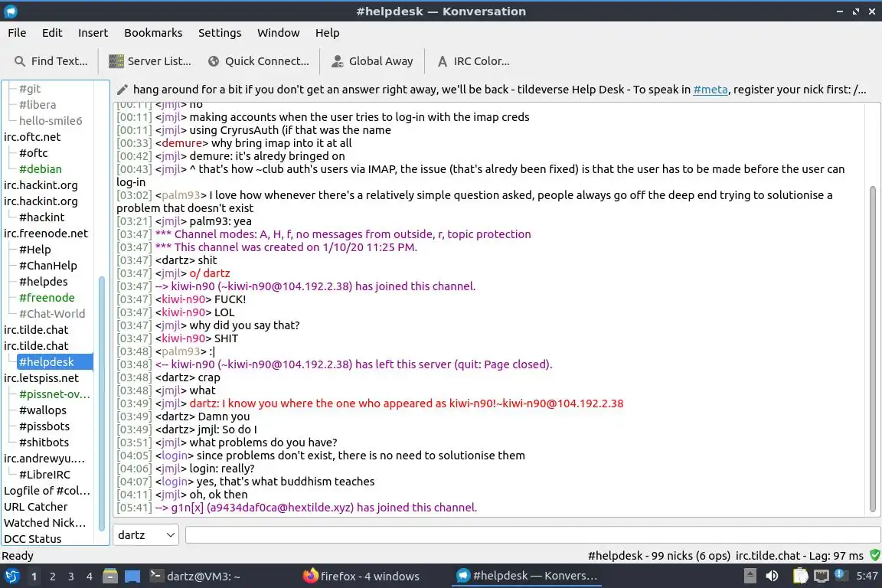Screen dimensions: 882x588
Task: Click the Global Away button label
Action: click(381, 61)
